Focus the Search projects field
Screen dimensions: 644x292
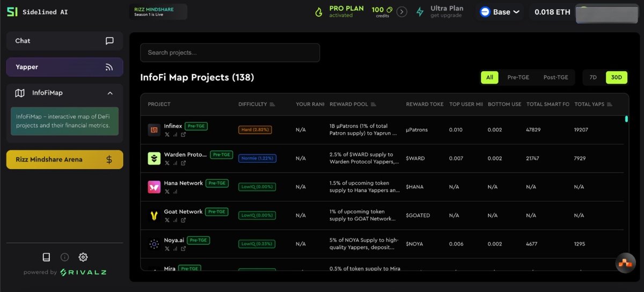pos(230,53)
